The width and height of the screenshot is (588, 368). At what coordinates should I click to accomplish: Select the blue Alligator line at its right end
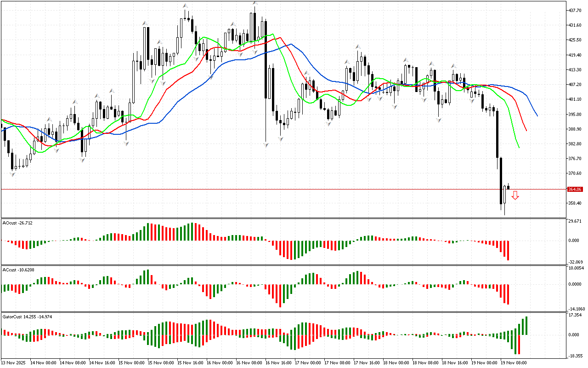pos(537,115)
